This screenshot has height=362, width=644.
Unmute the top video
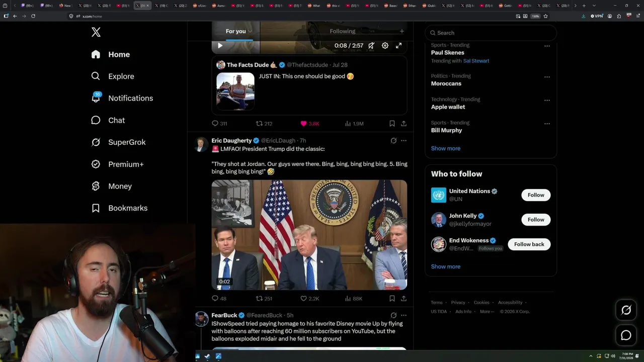(x=371, y=46)
